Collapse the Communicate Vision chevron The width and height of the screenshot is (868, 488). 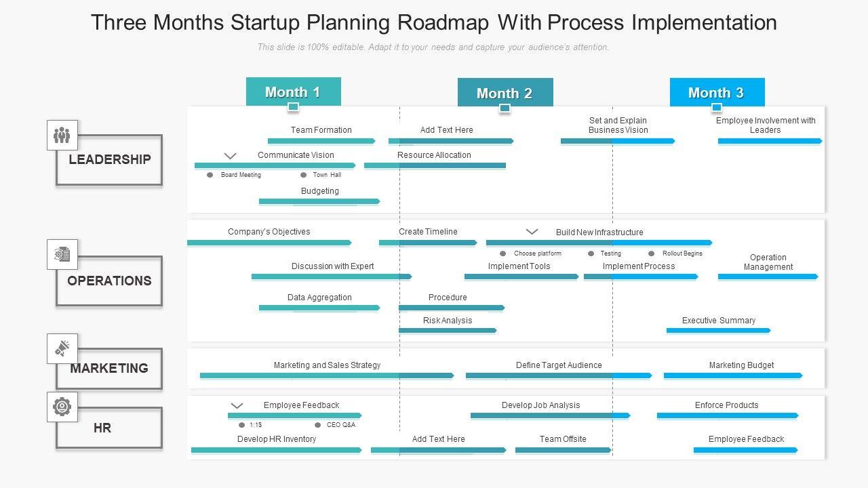(231, 156)
